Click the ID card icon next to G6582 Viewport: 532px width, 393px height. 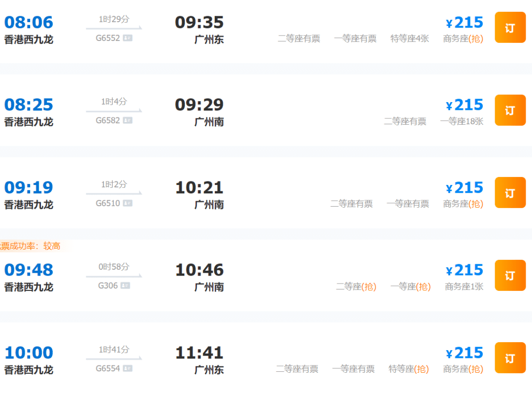128,120
